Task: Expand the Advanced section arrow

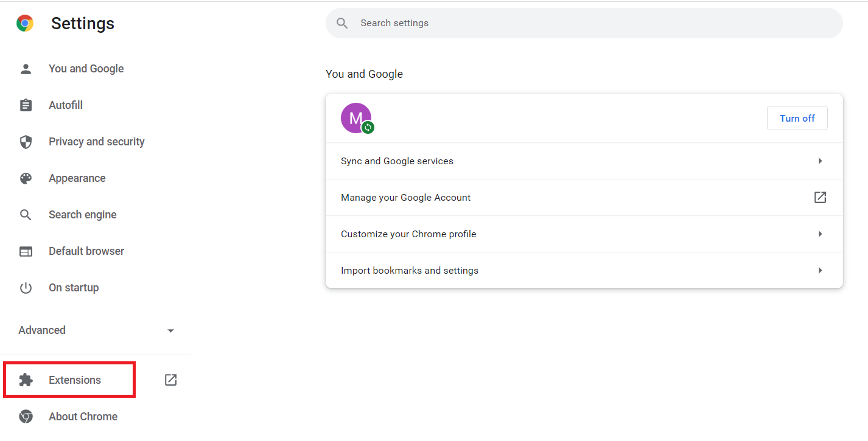Action: [170, 330]
